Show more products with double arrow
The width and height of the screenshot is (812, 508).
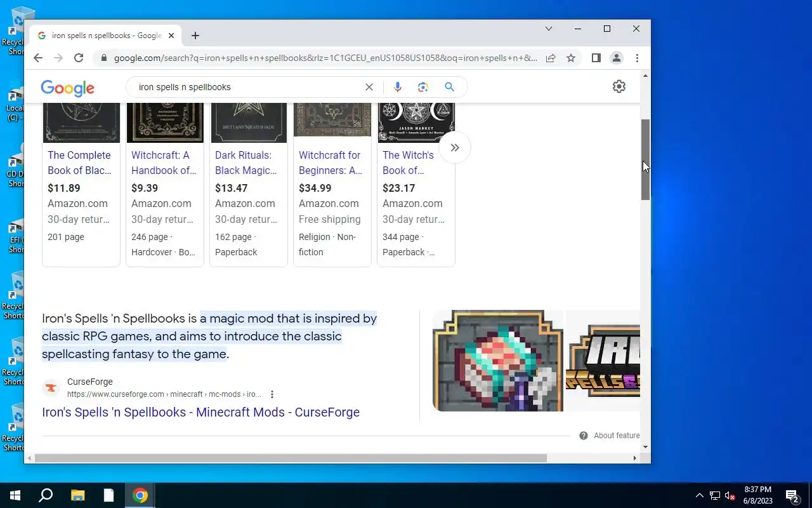pyautogui.click(x=455, y=147)
